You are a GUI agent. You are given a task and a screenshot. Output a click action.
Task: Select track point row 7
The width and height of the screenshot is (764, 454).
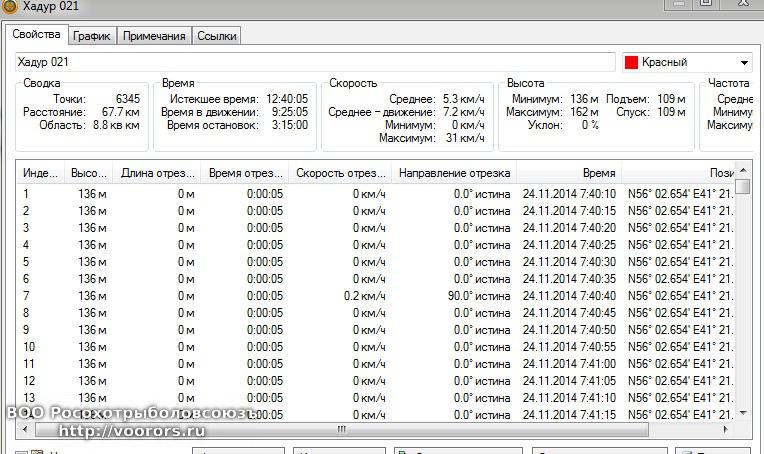pos(300,295)
